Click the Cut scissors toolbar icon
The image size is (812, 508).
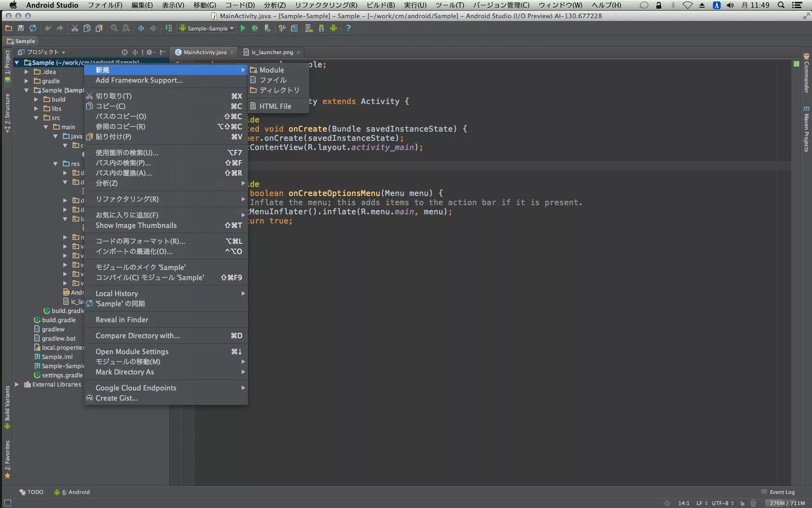click(75, 29)
